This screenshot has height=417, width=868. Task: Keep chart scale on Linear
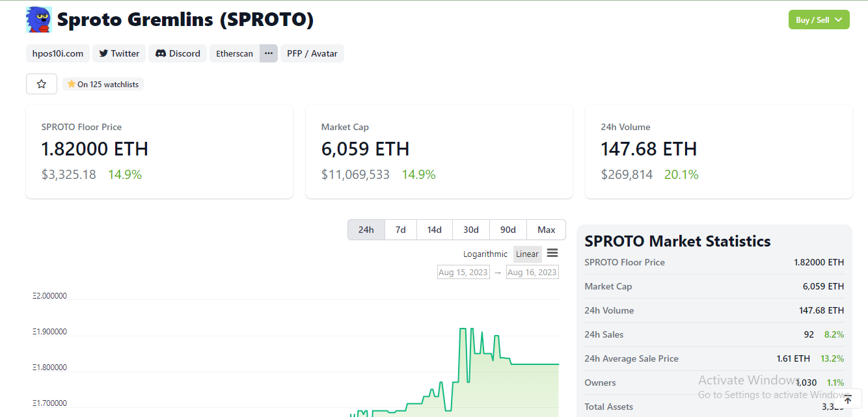tap(527, 254)
